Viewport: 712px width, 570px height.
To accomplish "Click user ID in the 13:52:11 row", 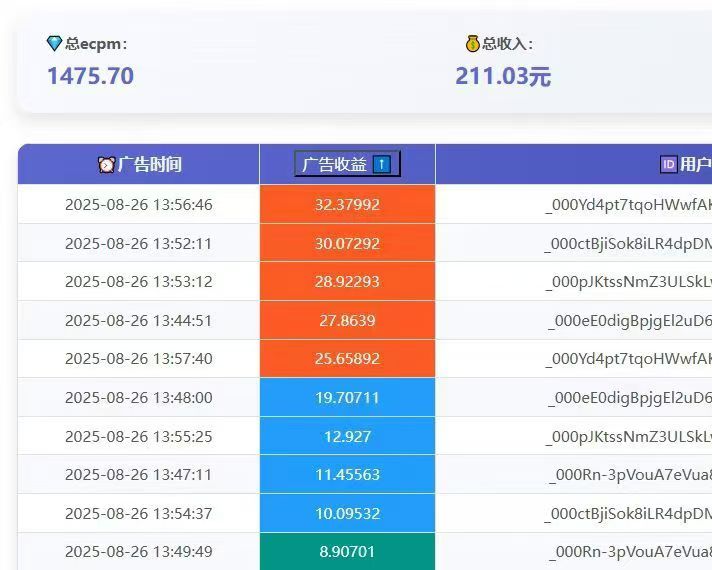I will (x=628, y=244).
